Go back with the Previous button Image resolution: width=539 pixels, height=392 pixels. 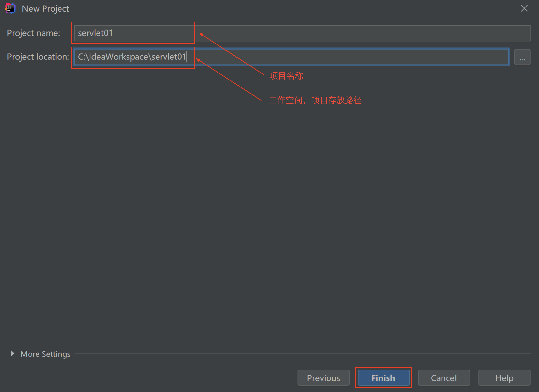(323, 378)
